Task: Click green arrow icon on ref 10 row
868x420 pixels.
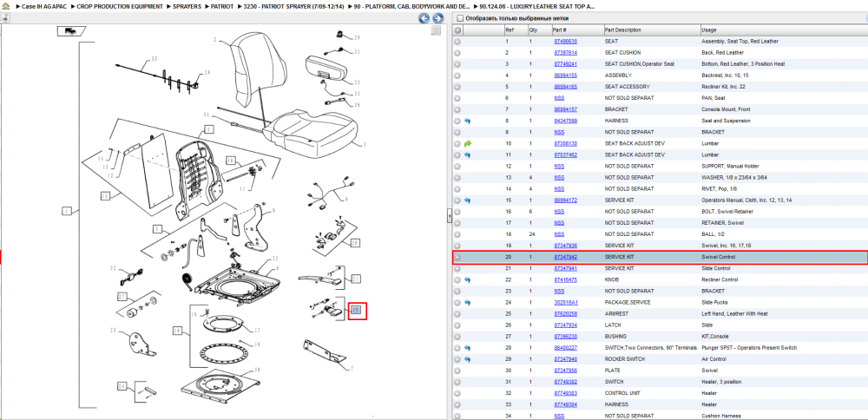Action: 468,143
